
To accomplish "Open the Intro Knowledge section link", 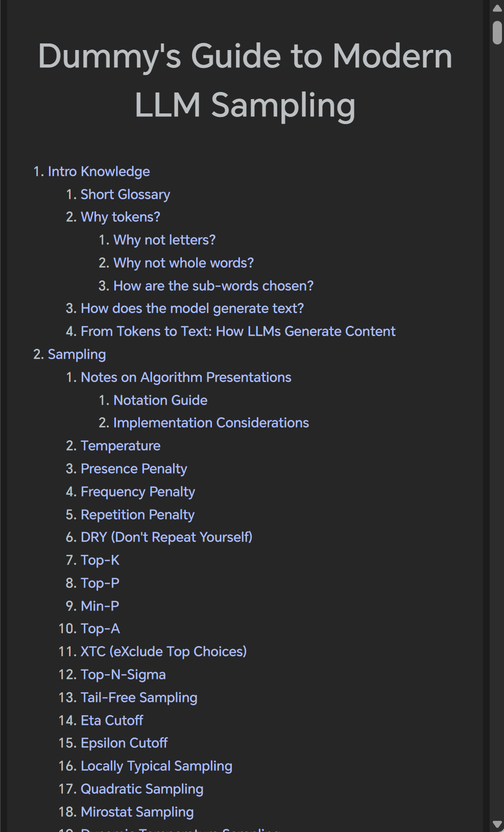I will click(x=99, y=172).
